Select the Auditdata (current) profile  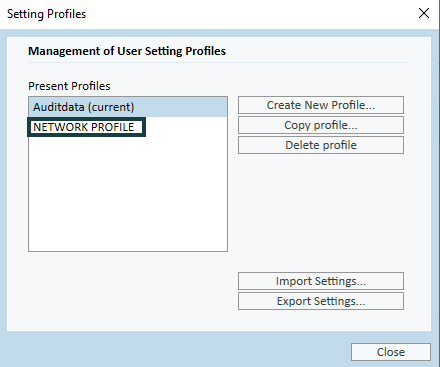pyautogui.click(x=128, y=107)
